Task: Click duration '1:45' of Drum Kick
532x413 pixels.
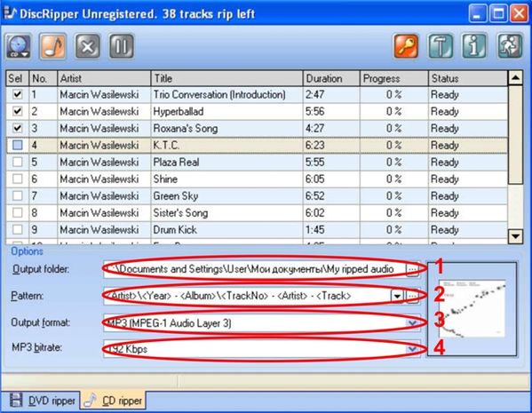Action: pos(315,230)
